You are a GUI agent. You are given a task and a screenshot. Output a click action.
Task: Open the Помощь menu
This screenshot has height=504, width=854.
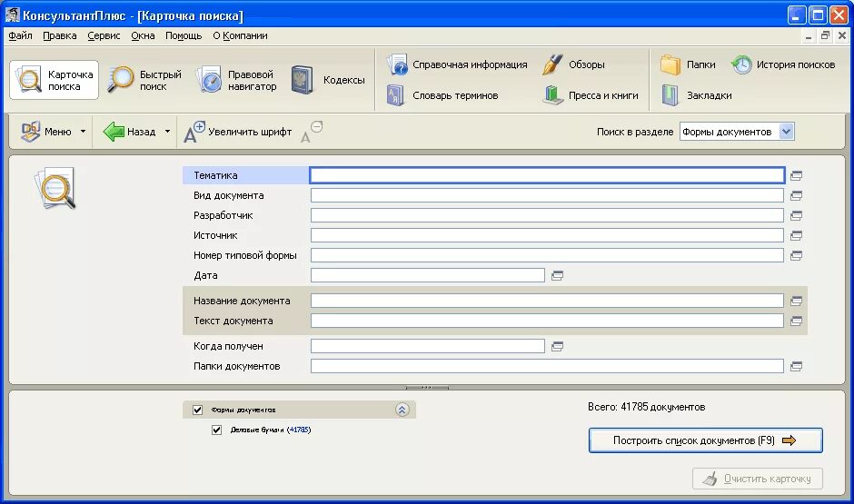[184, 35]
